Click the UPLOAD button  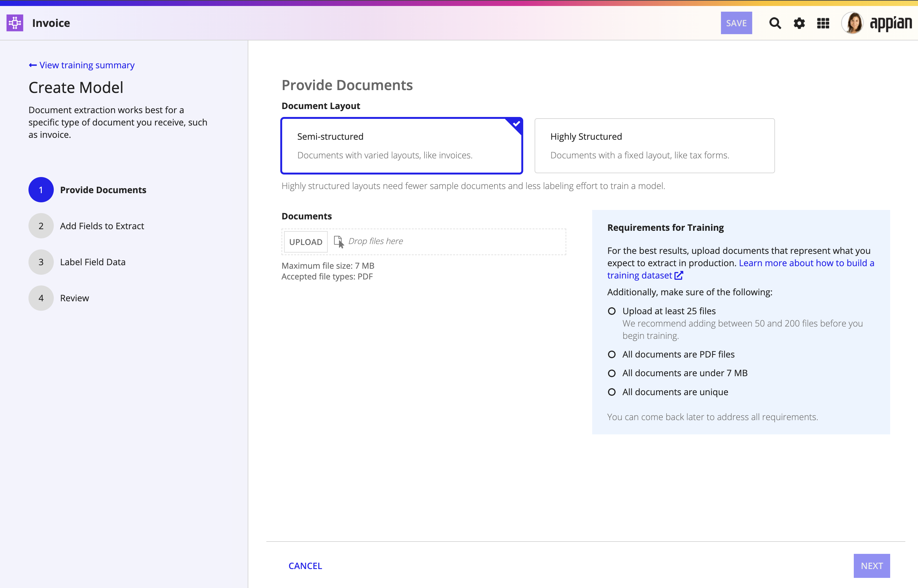click(306, 242)
